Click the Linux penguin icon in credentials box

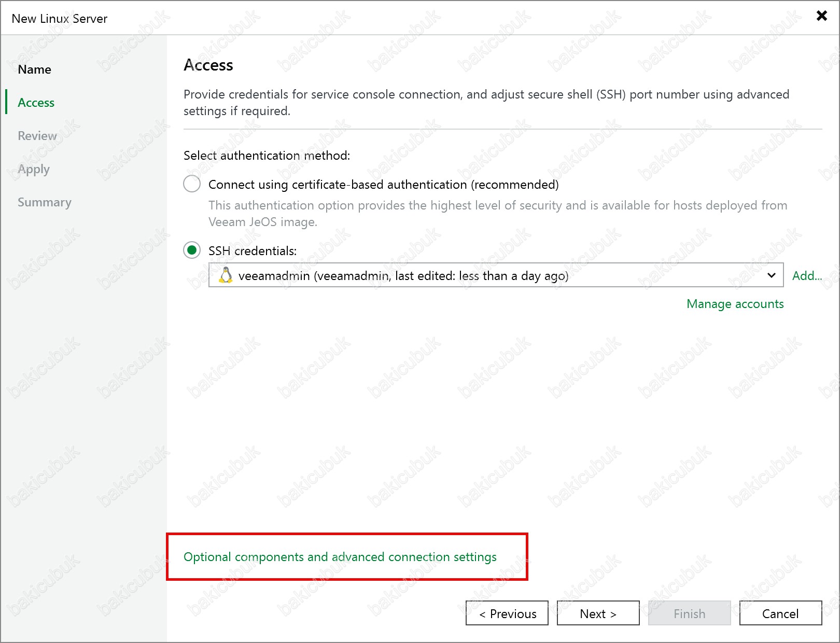tap(226, 275)
